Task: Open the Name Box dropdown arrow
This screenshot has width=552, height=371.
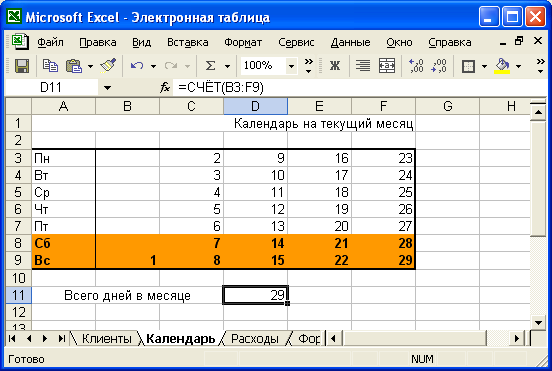Action: (x=107, y=88)
